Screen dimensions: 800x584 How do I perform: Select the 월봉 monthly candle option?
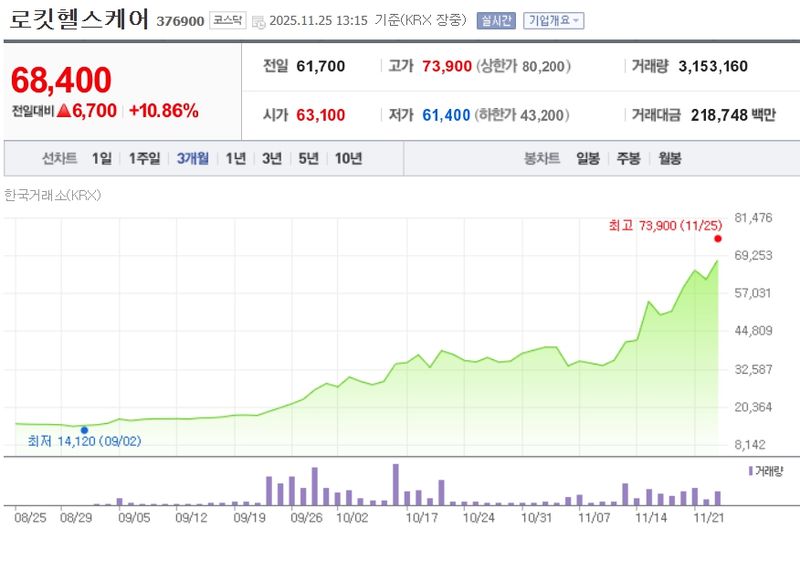668,157
